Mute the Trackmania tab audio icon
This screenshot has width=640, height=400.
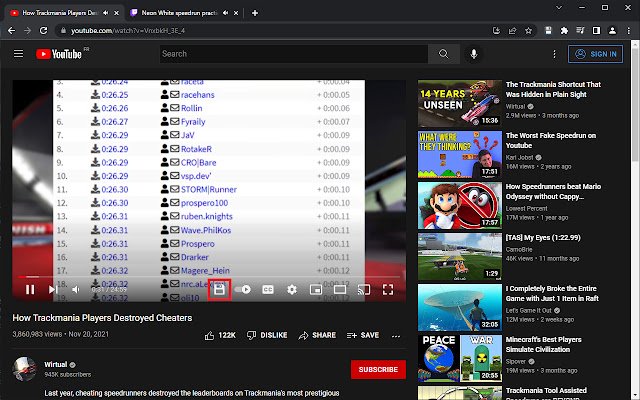point(105,13)
